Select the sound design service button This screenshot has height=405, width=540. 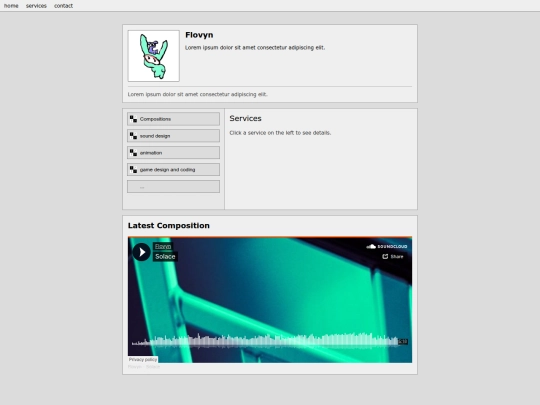(173, 136)
